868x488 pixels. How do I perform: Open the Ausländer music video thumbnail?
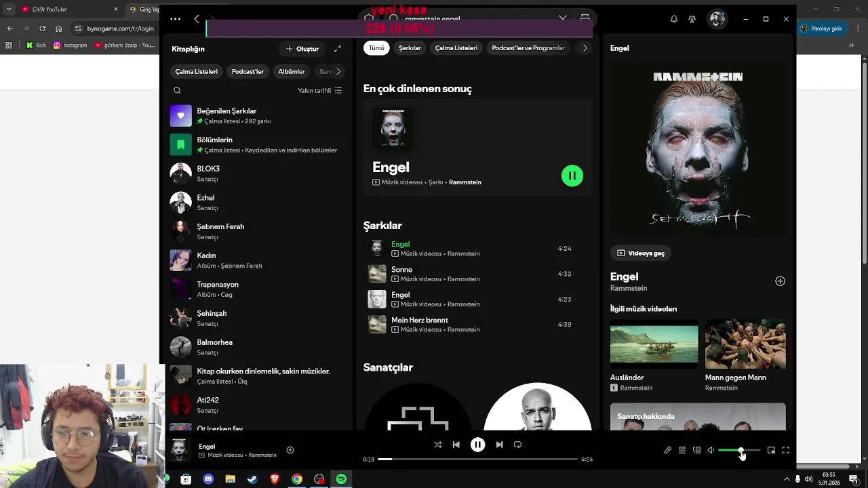(654, 344)
